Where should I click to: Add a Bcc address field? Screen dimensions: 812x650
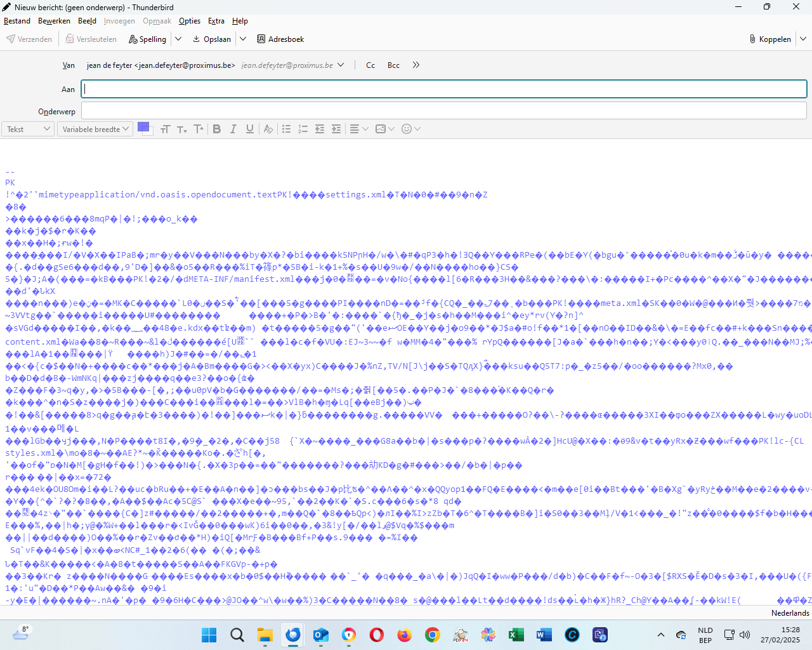393,65
